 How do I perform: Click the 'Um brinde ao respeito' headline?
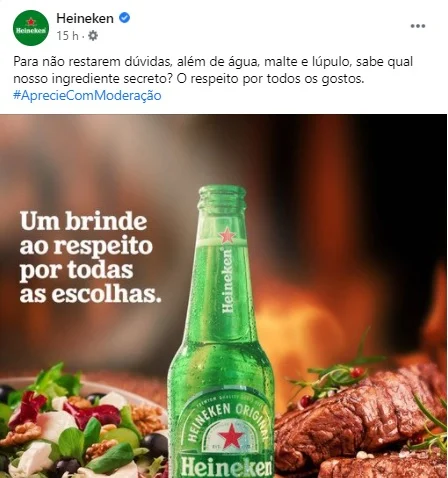tap(90, 257)
